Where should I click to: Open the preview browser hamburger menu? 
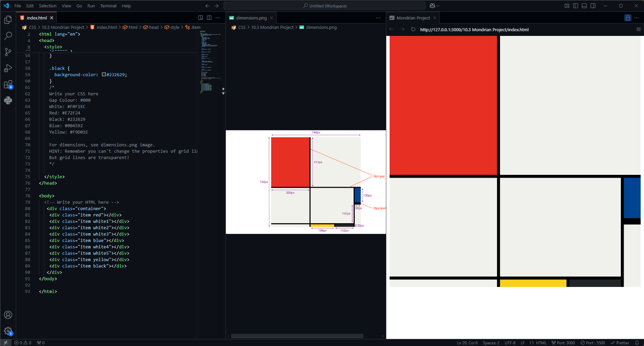click(x=638, y=30)
